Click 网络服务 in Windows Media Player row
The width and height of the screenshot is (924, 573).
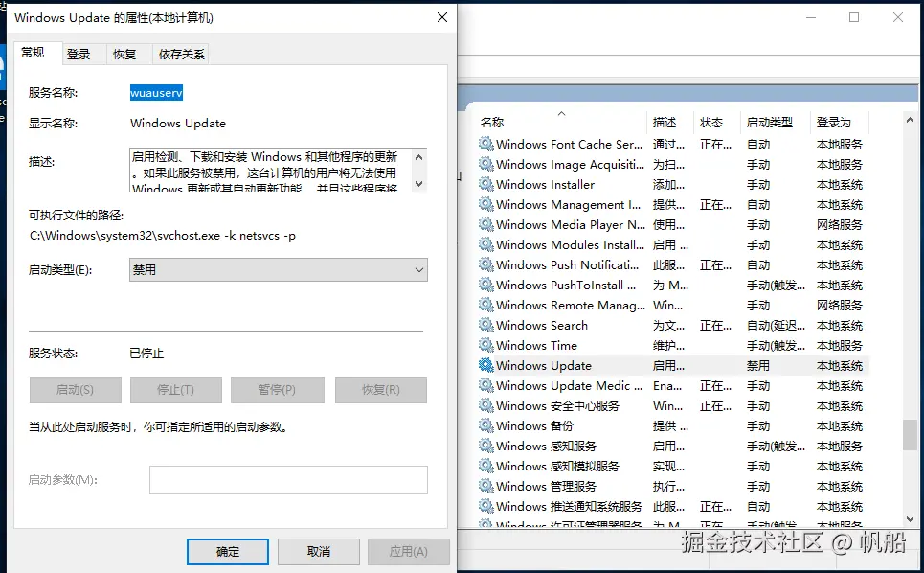pyautogui.click(x=839, y=224)
